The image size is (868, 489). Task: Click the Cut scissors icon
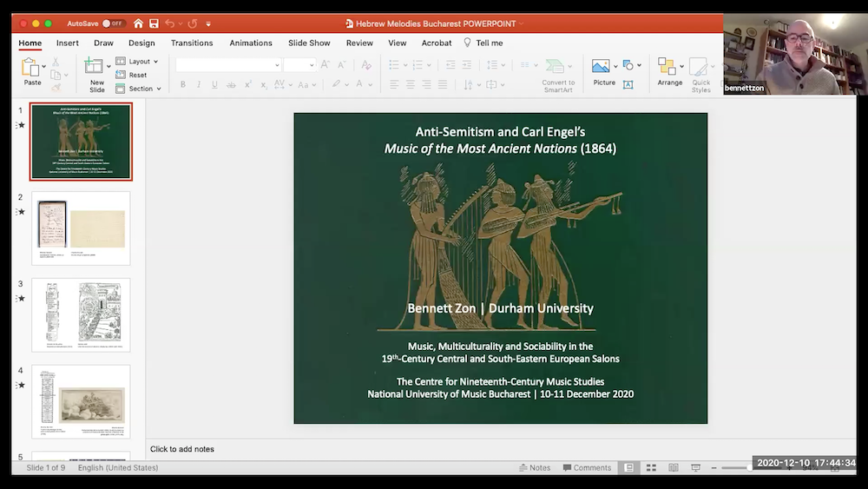click(56, 62)
